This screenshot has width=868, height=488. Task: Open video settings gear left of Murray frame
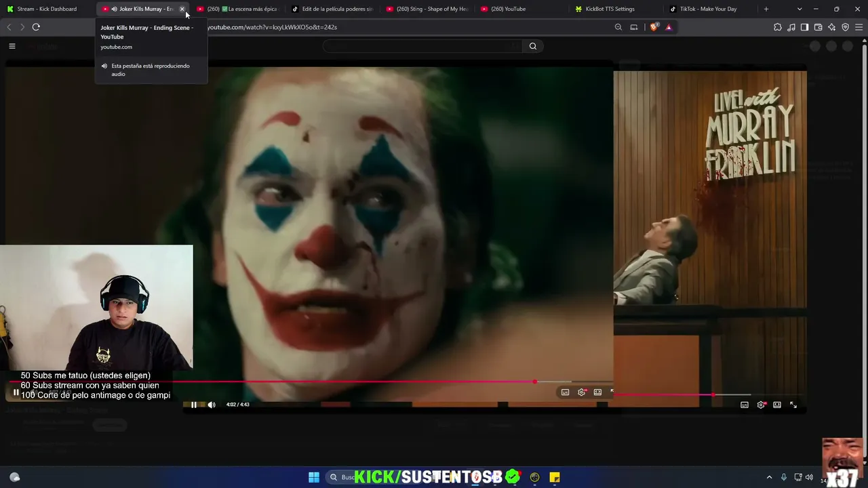tap(582, 392)
